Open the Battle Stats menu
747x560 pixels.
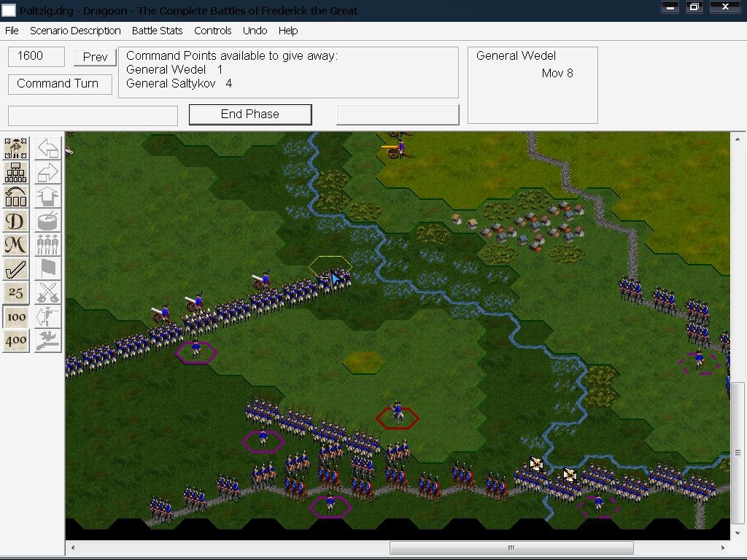click(158, 31)
